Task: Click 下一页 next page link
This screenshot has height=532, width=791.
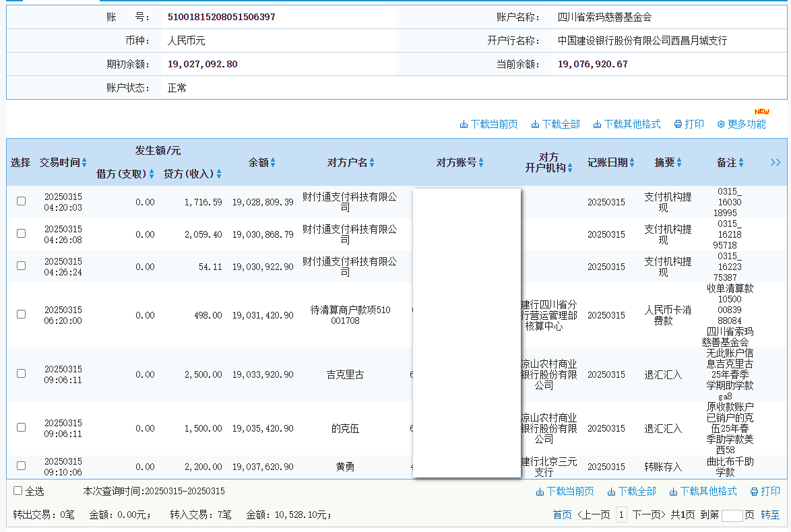Action: 649,515
